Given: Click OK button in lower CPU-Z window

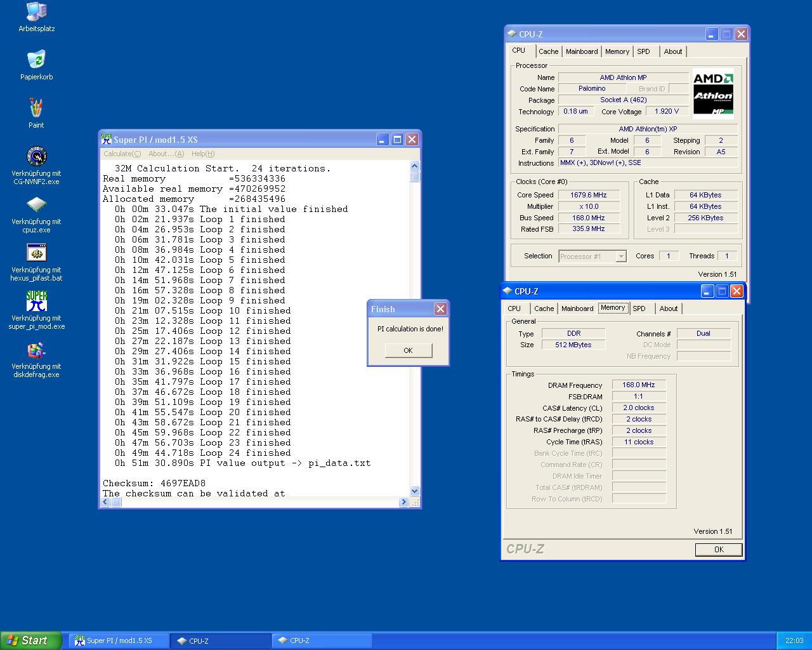Looking at the screenshot, I should [x=719, y=550].
